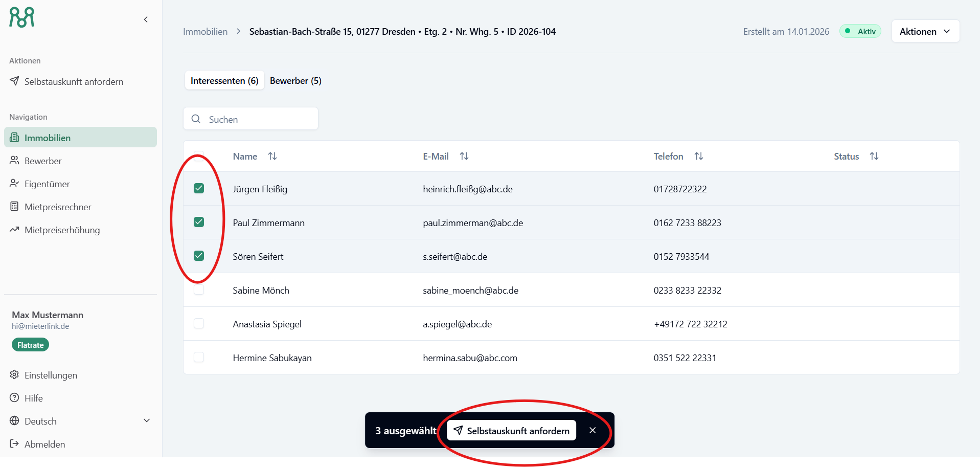Select the Interessenten (6) tab
This screenshot has width=980, height=467.
224,81
